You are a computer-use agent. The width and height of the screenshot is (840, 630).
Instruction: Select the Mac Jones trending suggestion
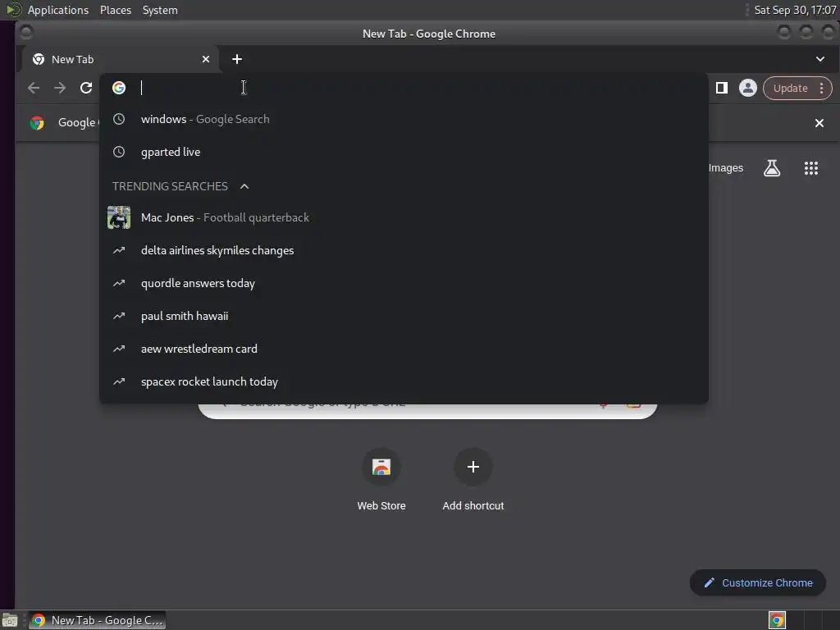404,217
